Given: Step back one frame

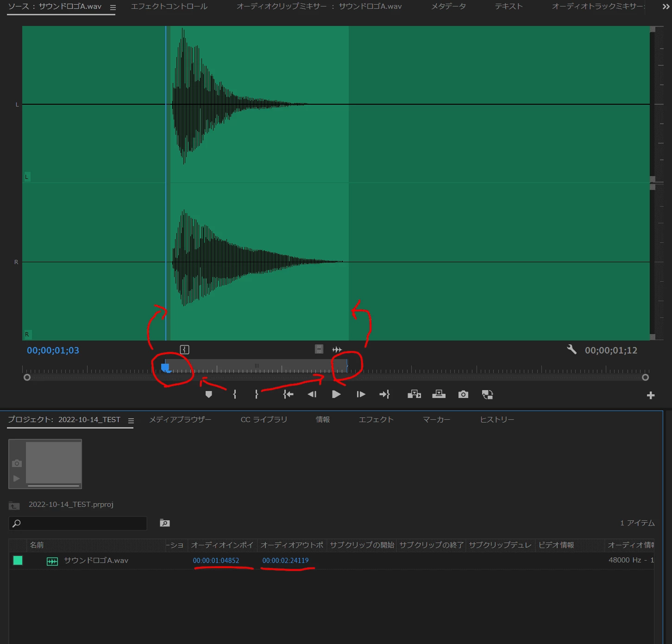Looking at the screenshot, I should 312,394.
